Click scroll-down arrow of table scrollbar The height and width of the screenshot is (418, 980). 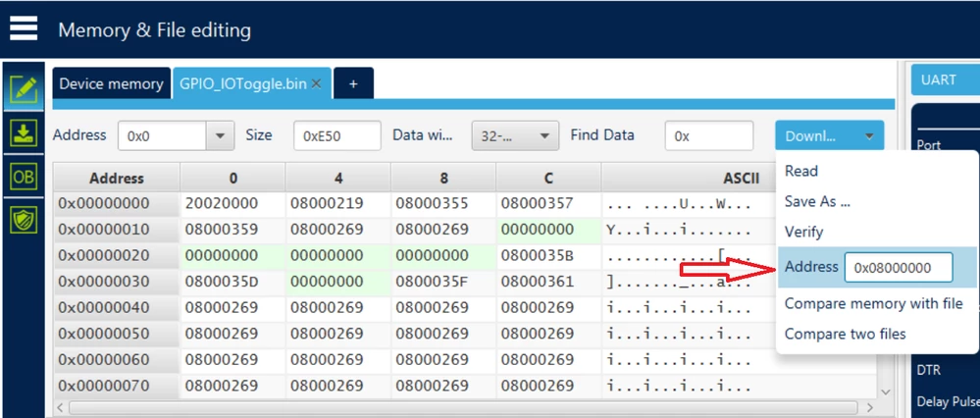tap(885, 392)
